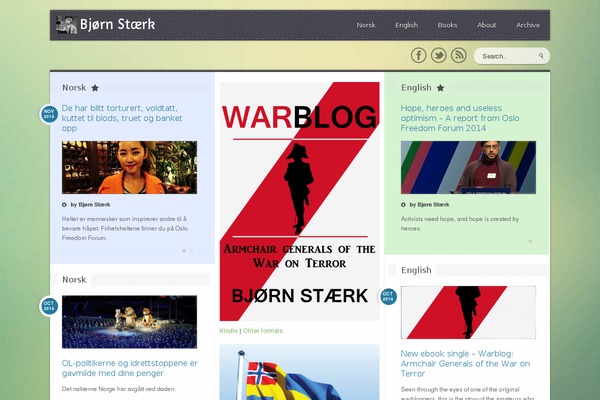Click the small Warblog cover thumbnail
The image size is (600, 400).
pos(468,312)
